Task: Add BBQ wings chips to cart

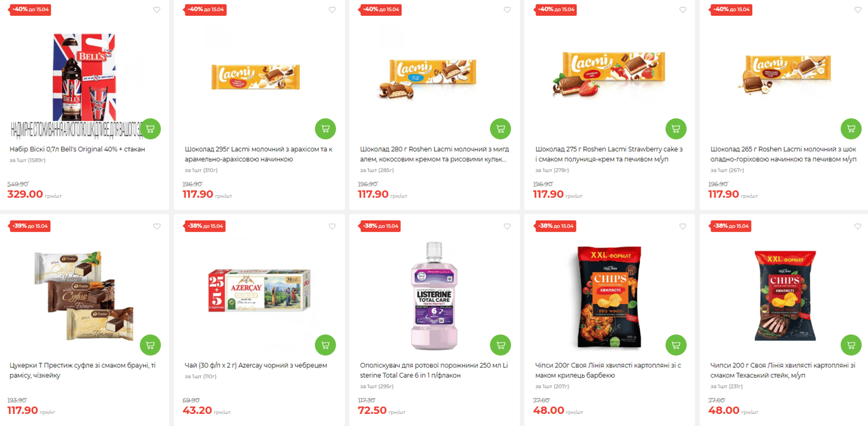Action: pyautogui.click(x=676, y=345)
